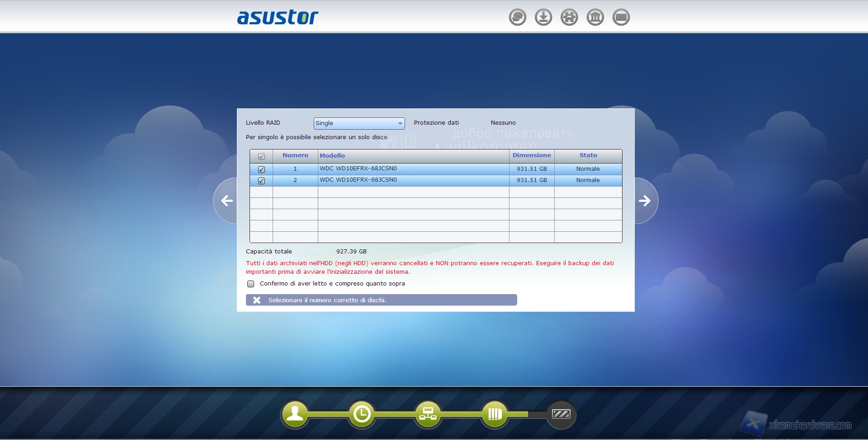Go to the user account setup step
This screenshot has width=868, height=440.
point(295,414)
